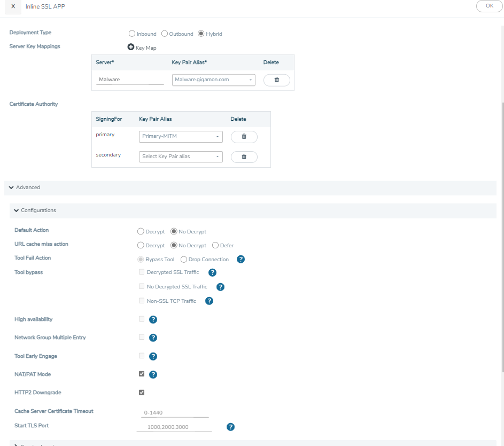Screen dimensions: 504x446
Task: Delete the primary certificate authority row
Action: pos(244,137)
